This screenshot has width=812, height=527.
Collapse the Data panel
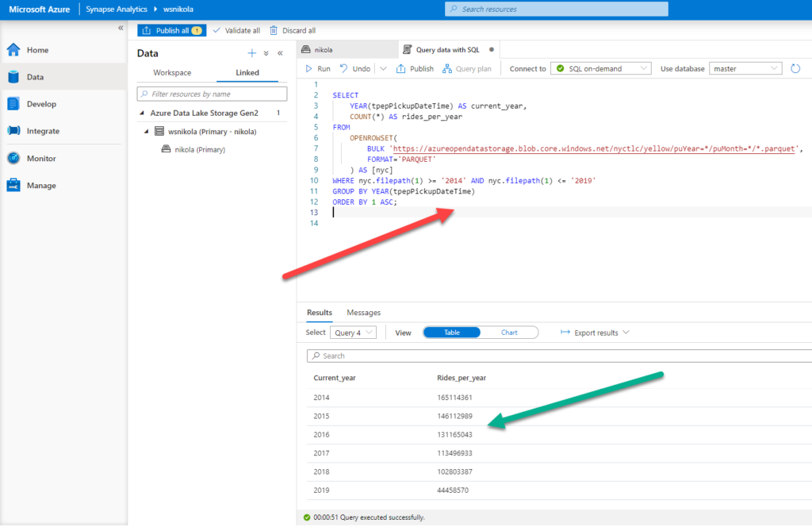280,53
